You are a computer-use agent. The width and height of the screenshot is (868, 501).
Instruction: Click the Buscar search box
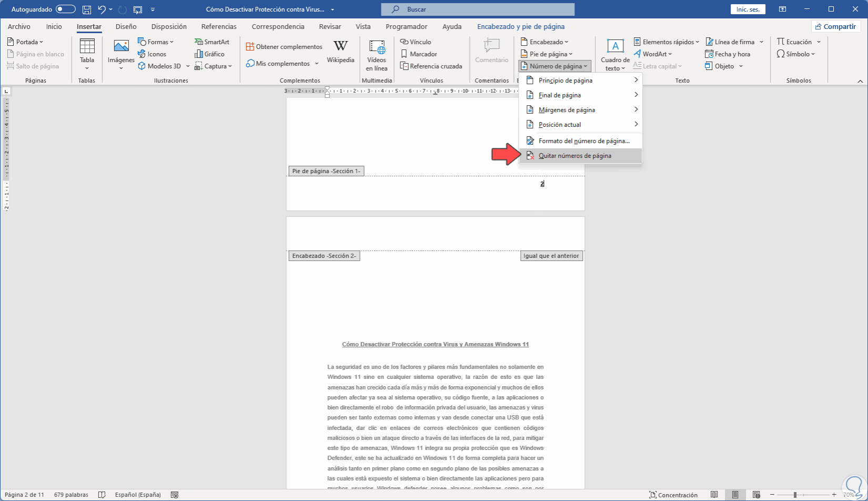(x=478, y=9)
